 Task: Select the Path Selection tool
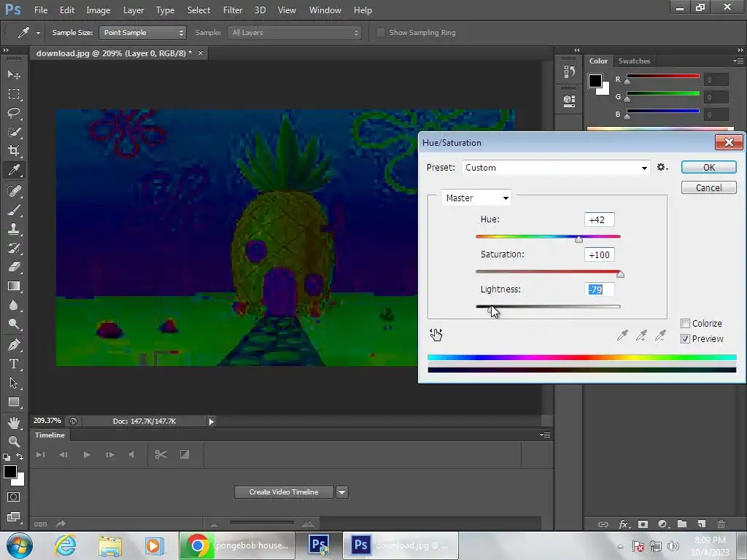(x=14, y=383)
